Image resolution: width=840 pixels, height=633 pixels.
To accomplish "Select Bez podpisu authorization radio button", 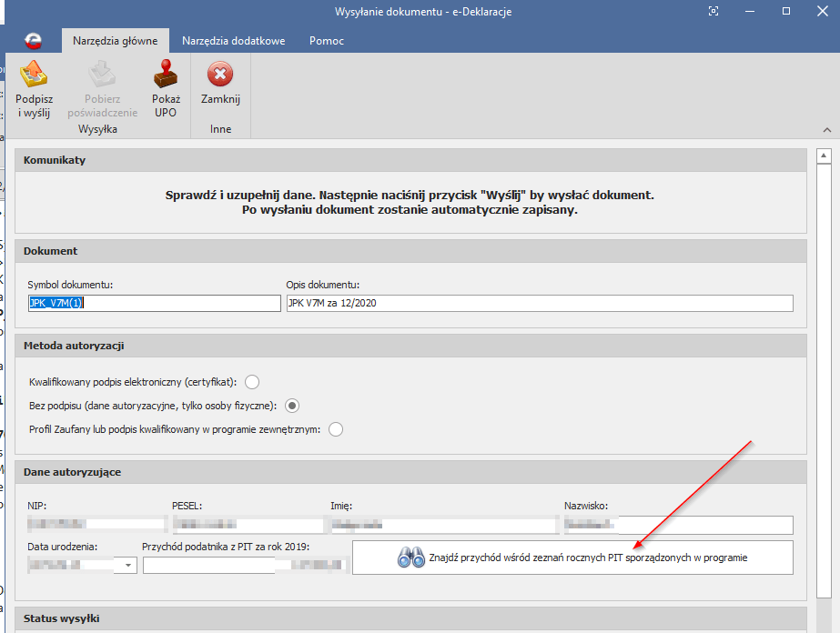I will pos(292,406).
